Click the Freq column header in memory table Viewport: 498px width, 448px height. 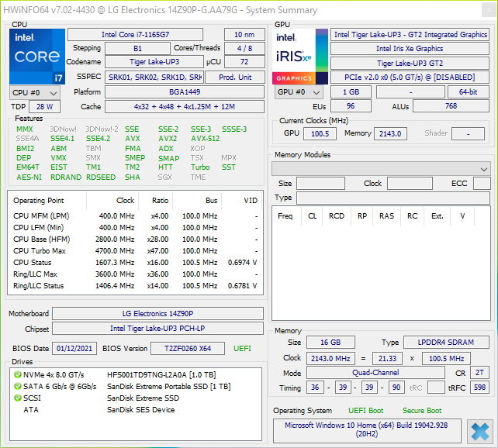285,216
